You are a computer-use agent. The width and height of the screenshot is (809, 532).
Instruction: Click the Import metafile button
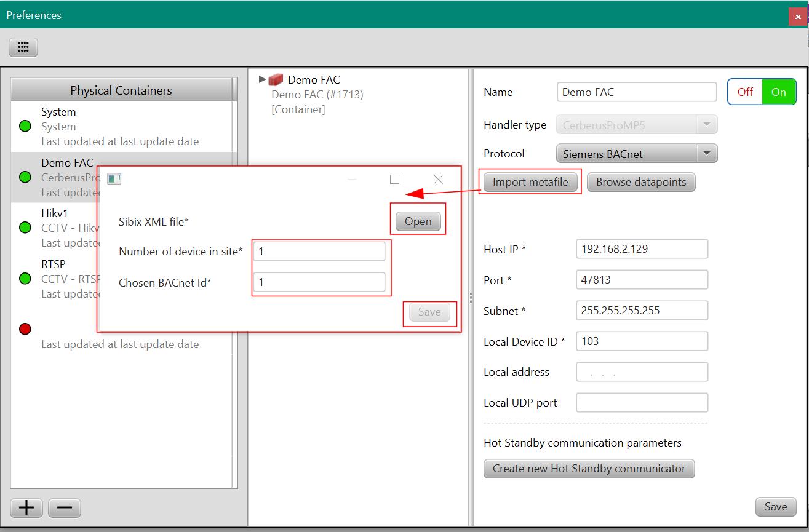(530, 182)
